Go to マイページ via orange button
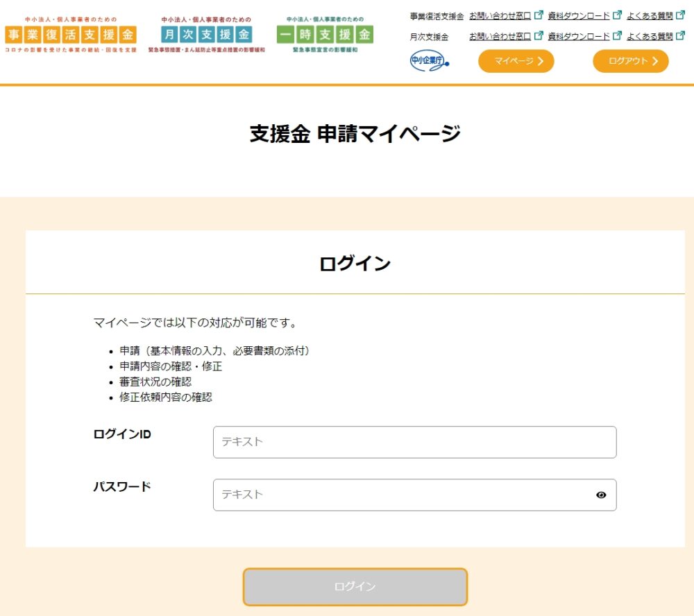694x616 pixels. (516, 61)
